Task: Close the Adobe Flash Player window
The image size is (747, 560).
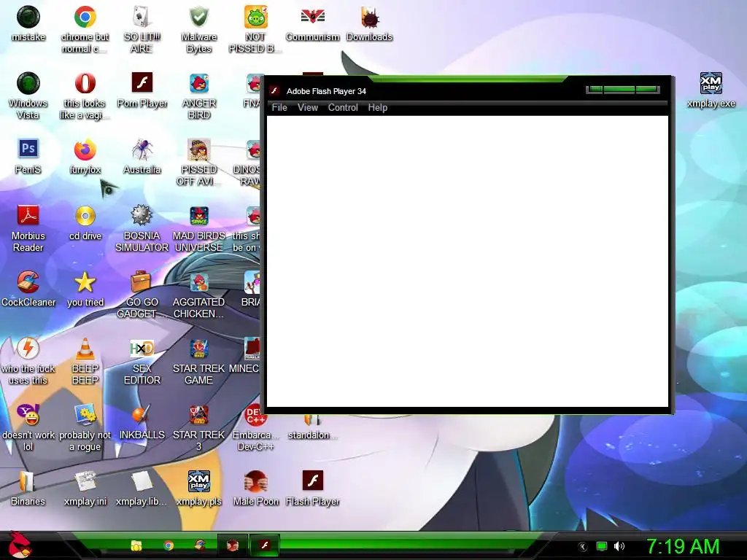Action: point(647,89)
